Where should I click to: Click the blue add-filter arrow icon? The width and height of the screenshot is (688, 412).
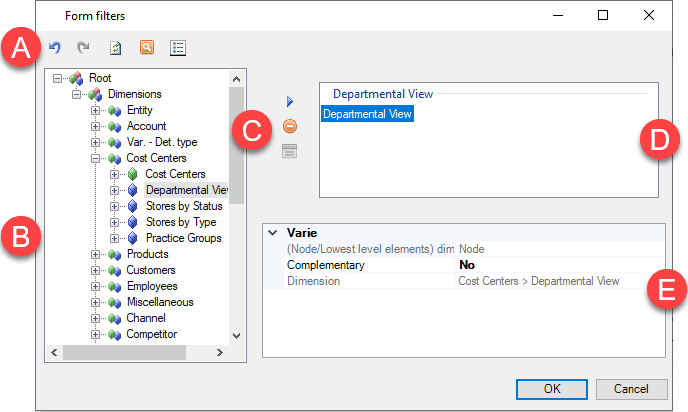tap(290, 101)
